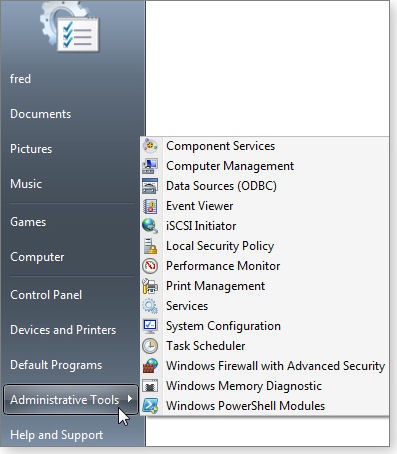Screen dimensions: 397x454
Task: Click the Local Security Policy padlock icon
Action: click(150, 246)
